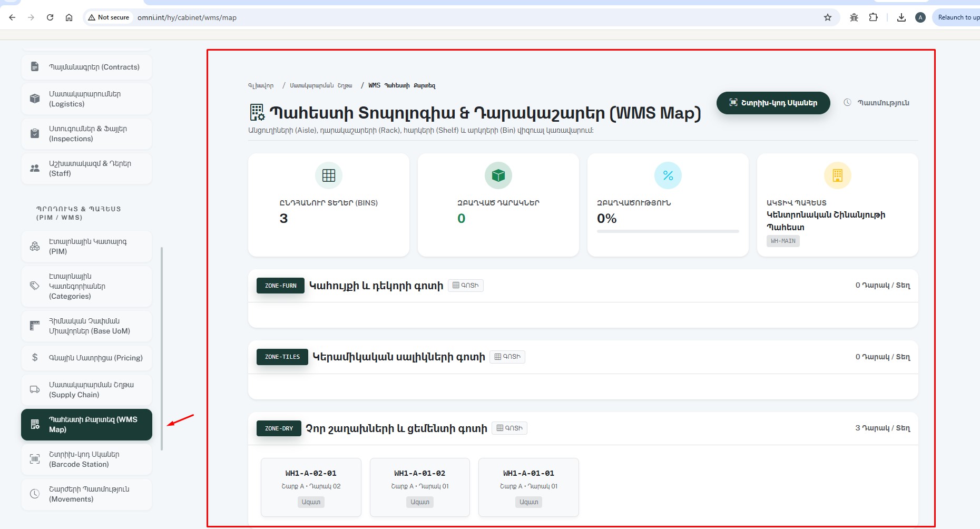Image resolution: width=980 pixels, height=529 pixels.
Task: Open the browser profile avatar
Action: tap(920, 17)
